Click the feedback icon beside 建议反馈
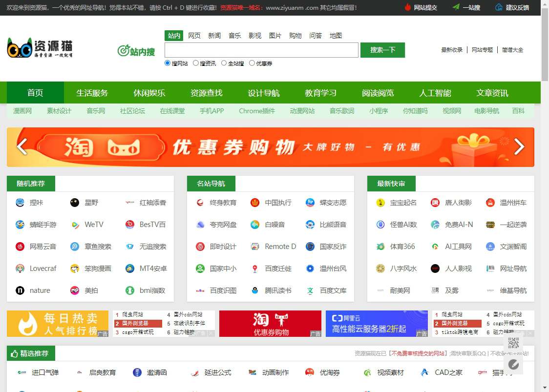The height and width of the screenshot is (392, 549). 499,7
